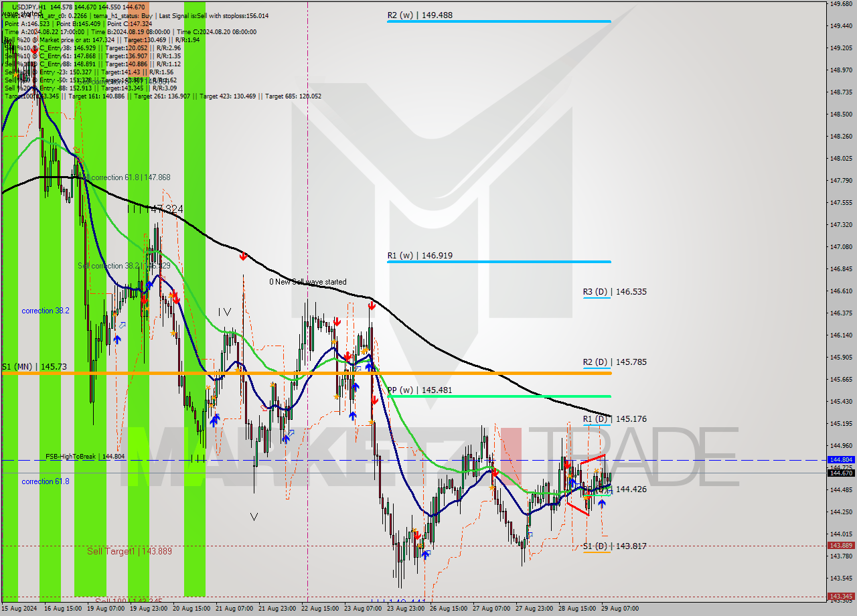Click the '15 Aug 2024' time axis label
The height and width of the screenshot is (616, 857).
click(x=20, y=609)
